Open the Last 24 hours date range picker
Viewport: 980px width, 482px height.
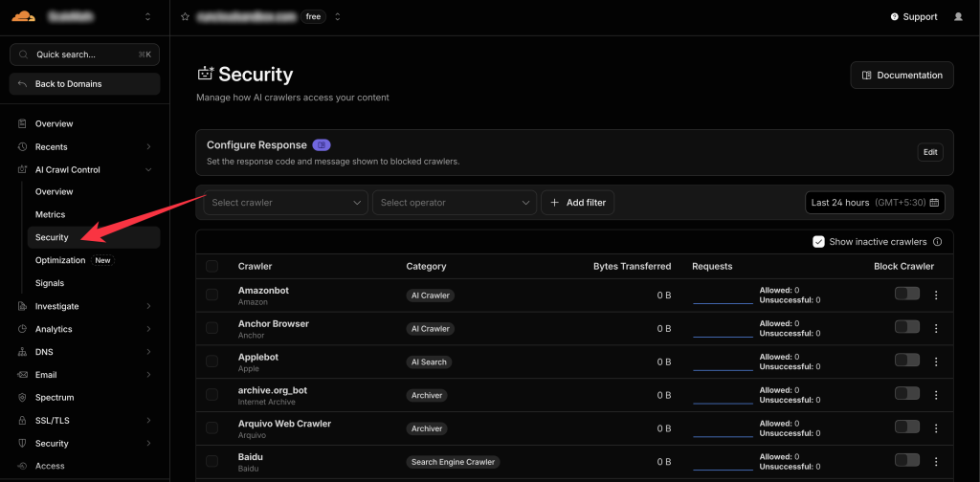875,203
